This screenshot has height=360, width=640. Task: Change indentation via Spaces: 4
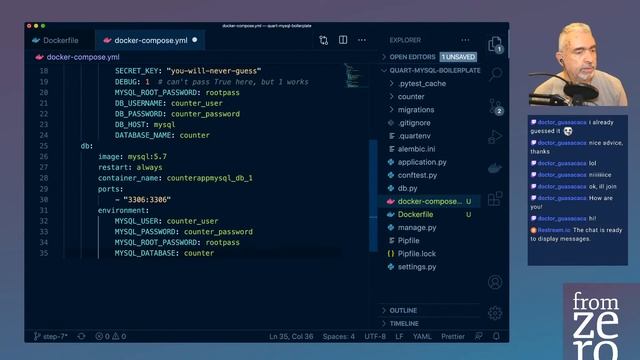point(338,336)
